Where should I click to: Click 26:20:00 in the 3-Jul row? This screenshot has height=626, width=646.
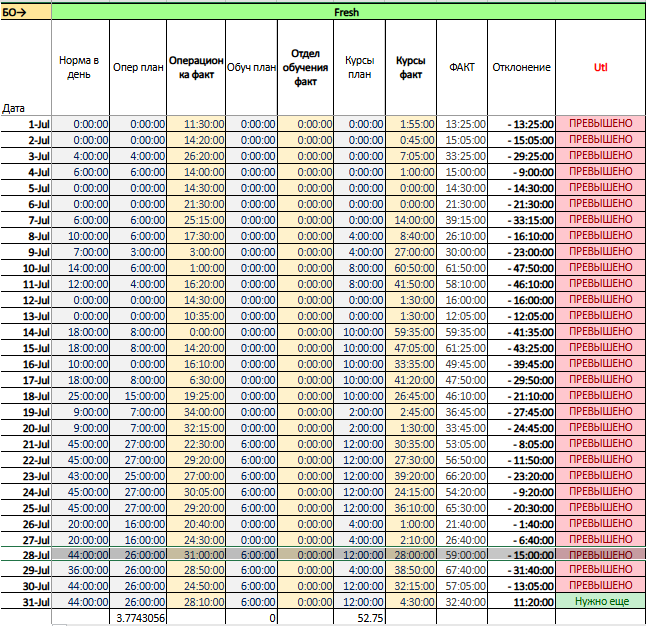196,156
